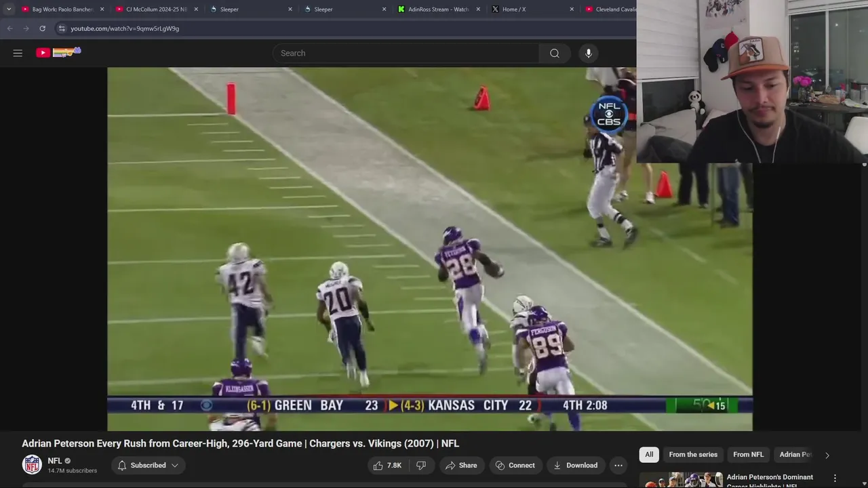Go to YouTube home via logo
Image resolution: width=868 pixels, height=488 pixels.
[x=58, y=52]
